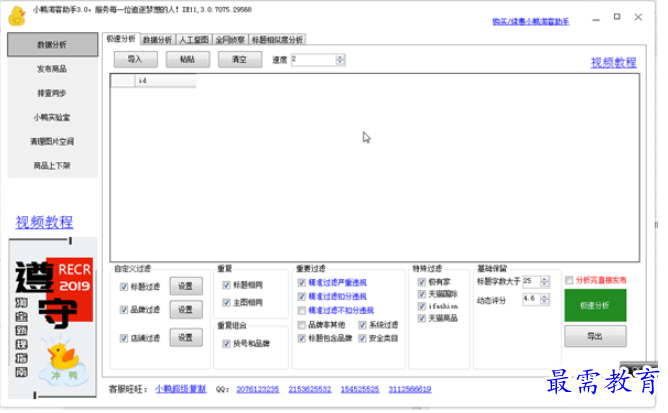Open 设置 for 标题过滤
Image resolution: width=668 pixels, height=413 pixels.
tap(186, 286)
